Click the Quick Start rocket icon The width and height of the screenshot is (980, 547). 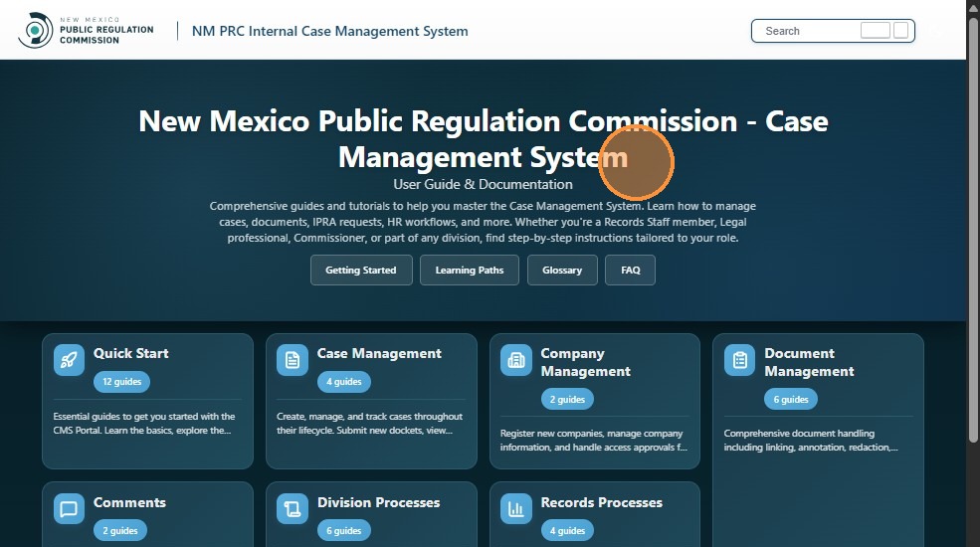click(69, 360)
